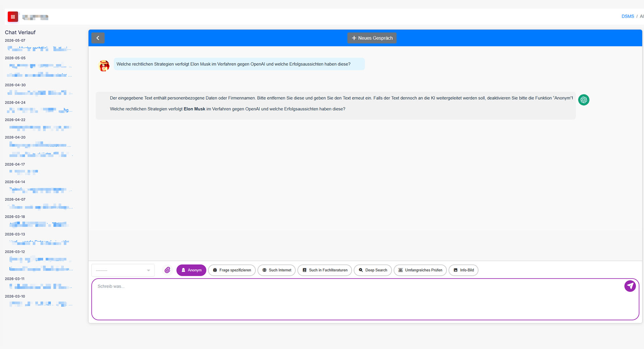This screenshot has height=349, width=644.
Task: Open the chat entry under 2026-04-14
Action: [40, 190]
